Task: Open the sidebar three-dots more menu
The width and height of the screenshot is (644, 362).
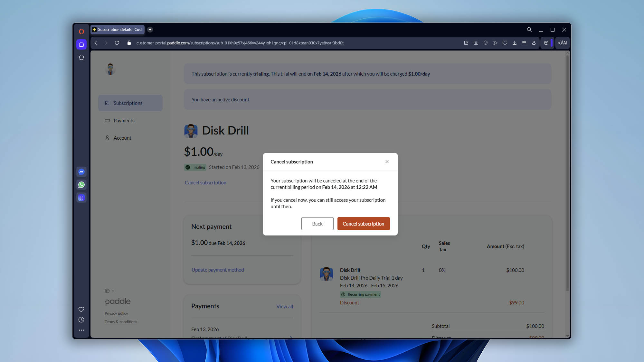Action: click(x=81, y=330)
